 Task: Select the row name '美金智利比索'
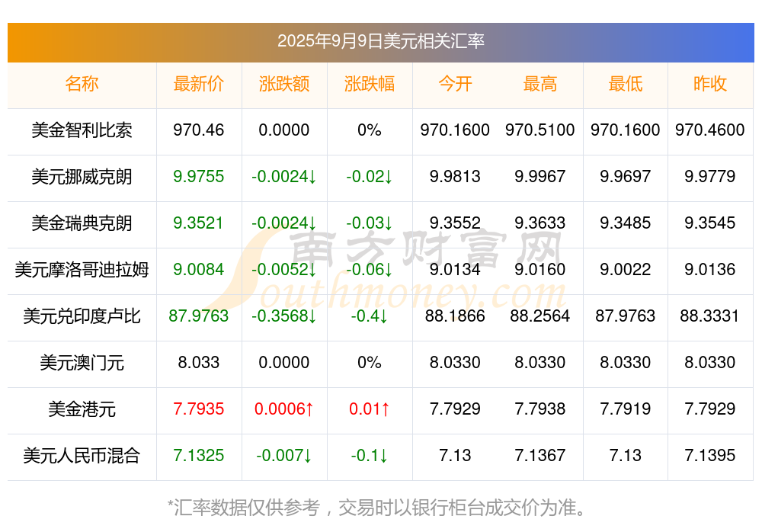[x=82, y=130]
